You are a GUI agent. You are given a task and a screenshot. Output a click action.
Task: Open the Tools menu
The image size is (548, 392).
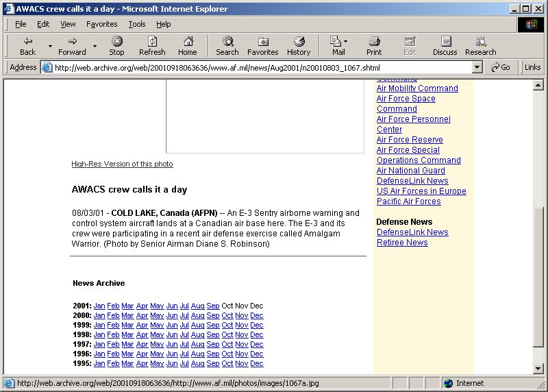click(x=137, y=24)
